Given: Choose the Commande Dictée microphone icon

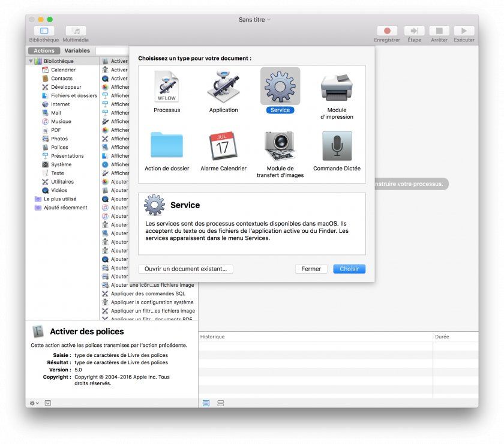Looking at the screenshot, I should tap(337, 146).
